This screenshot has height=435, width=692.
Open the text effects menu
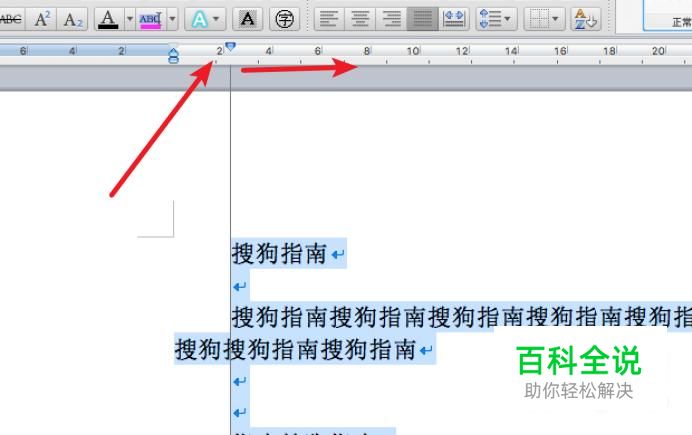(205, 19)
